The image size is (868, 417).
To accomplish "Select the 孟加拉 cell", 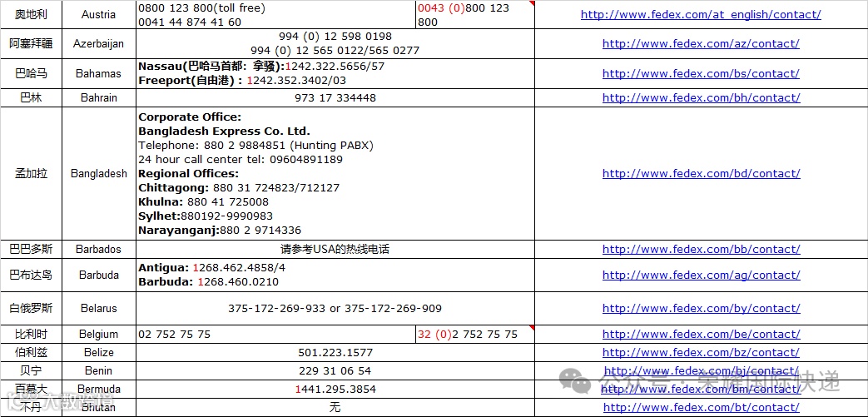I will [31, 174].
